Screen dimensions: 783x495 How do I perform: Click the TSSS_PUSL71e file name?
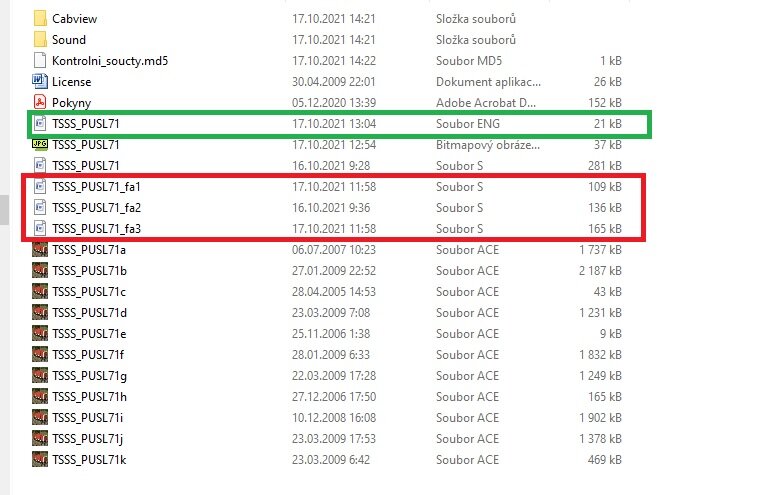coord(89,333)
